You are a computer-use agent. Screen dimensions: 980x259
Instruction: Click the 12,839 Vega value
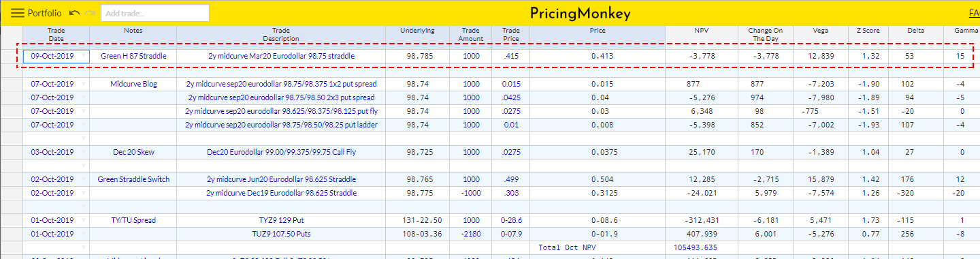pos(821,56)
